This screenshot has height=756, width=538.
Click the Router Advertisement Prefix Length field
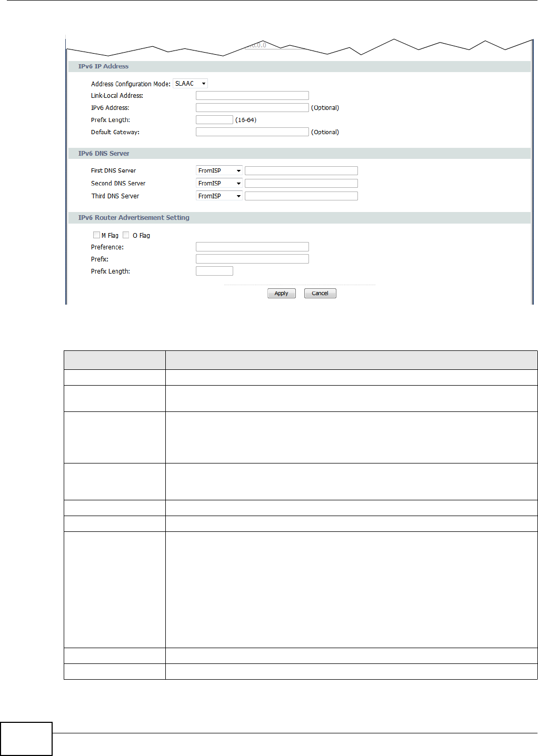[214, 271]
